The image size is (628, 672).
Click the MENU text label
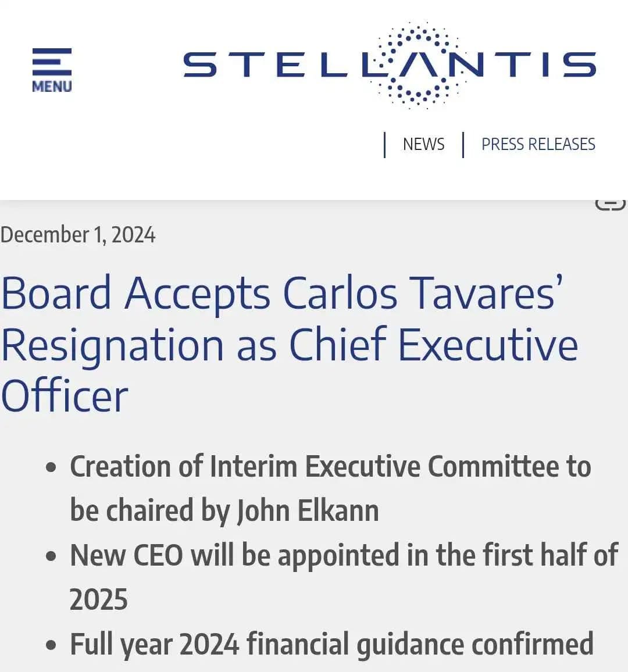pyautogui.click(x=52, y=87)
